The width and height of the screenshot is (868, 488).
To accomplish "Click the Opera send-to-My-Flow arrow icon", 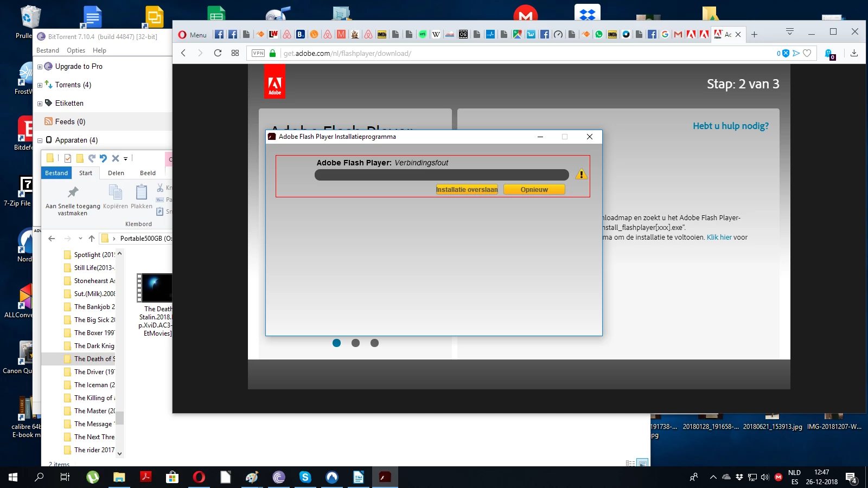I will point(796,53).
